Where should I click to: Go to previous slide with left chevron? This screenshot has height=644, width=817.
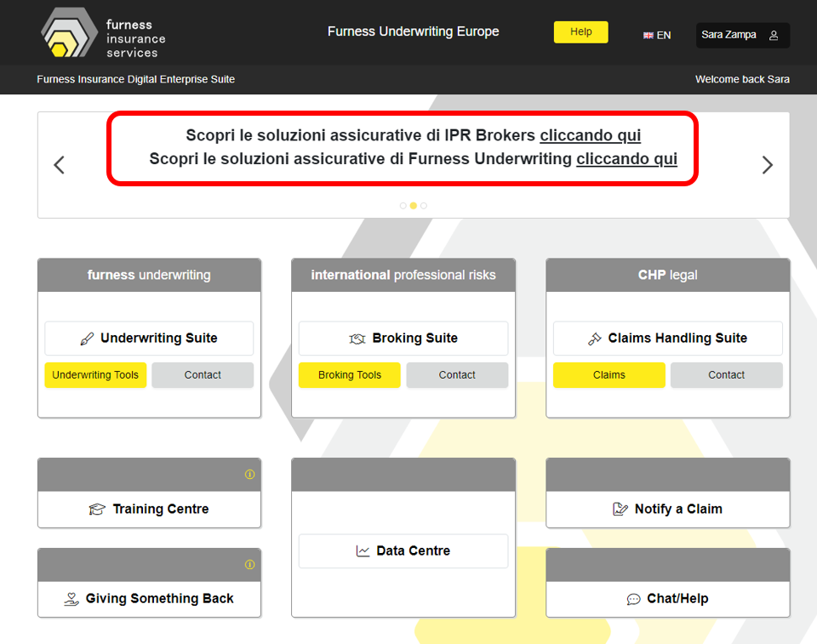pyautogui.click(x=60, y=165)
